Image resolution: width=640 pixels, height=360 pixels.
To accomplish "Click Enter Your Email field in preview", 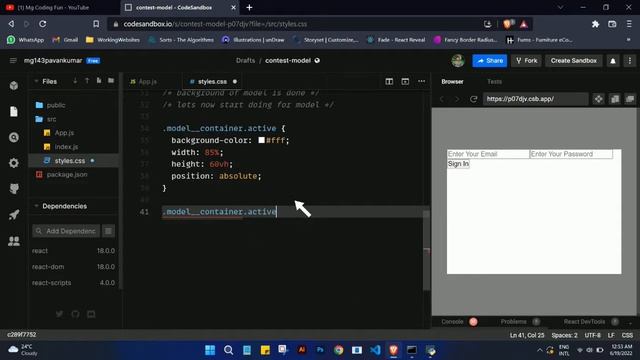I will tap(488, 154).
